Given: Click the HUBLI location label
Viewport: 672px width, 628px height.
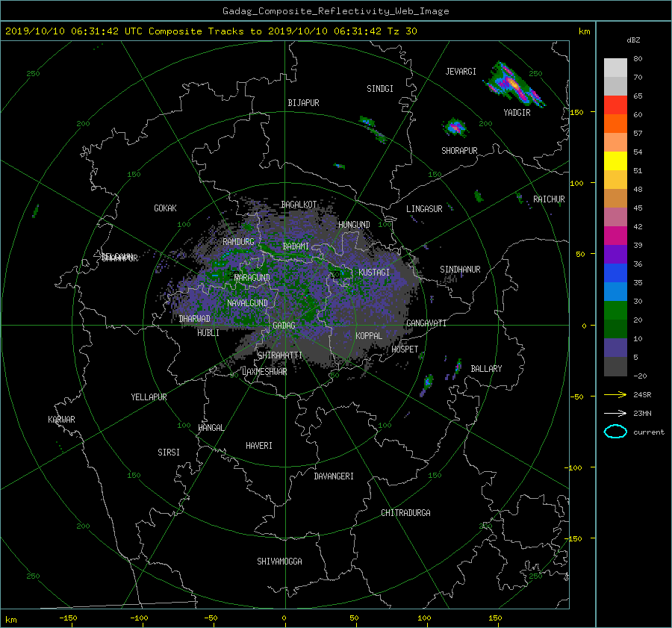Looking at the screenshot, I should click(x=208, y=333).
